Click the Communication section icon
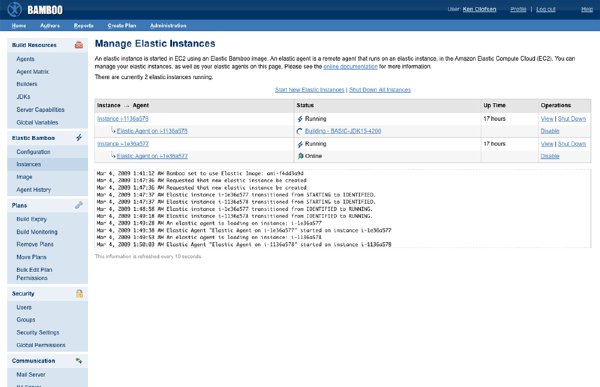The height and width of the screenshot is (387, 600). 79,361
